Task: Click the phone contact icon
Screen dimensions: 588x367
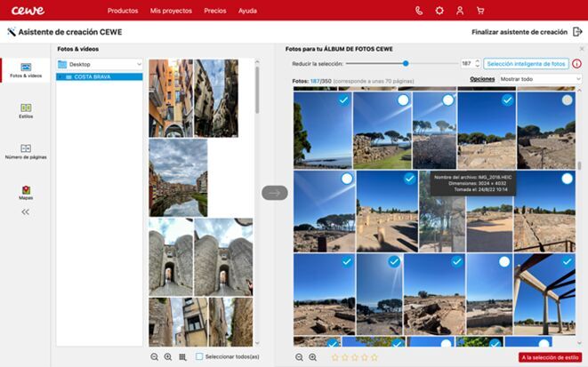Action: [x=419, y=11]
